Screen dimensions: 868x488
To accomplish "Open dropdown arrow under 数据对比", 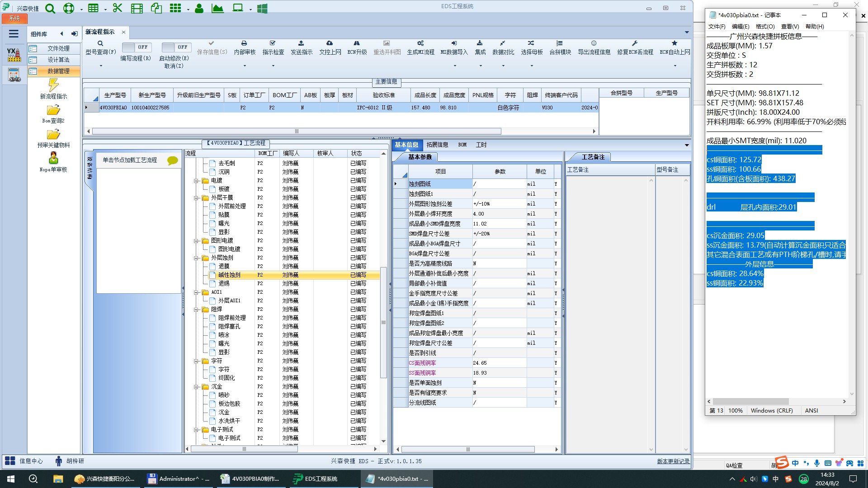I will tap(503, 66).
